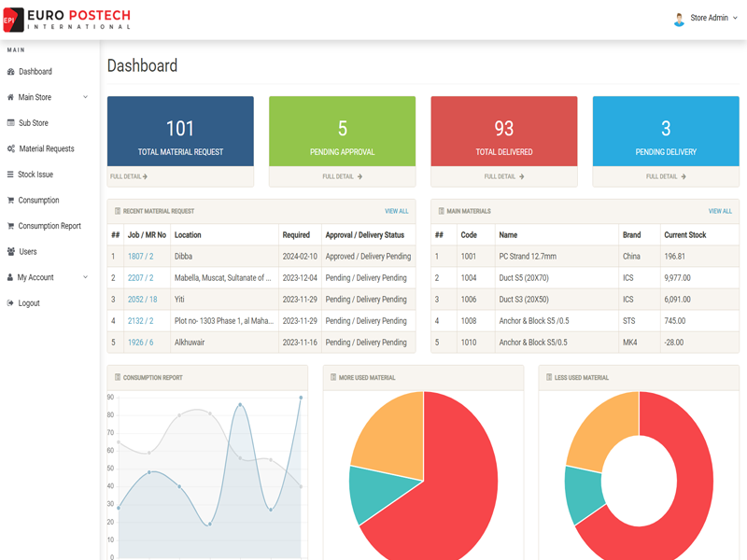Open job link 1807 / 2

(x=141, y=257)
